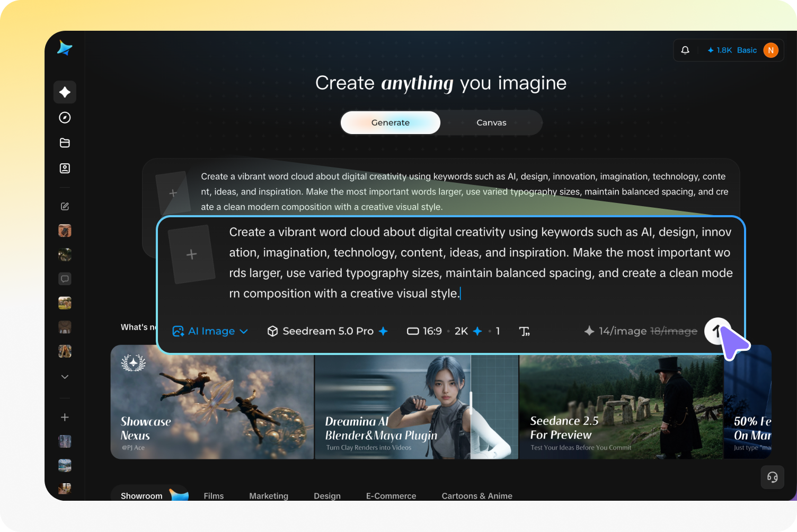Open the notifications bell

(685, 50)
